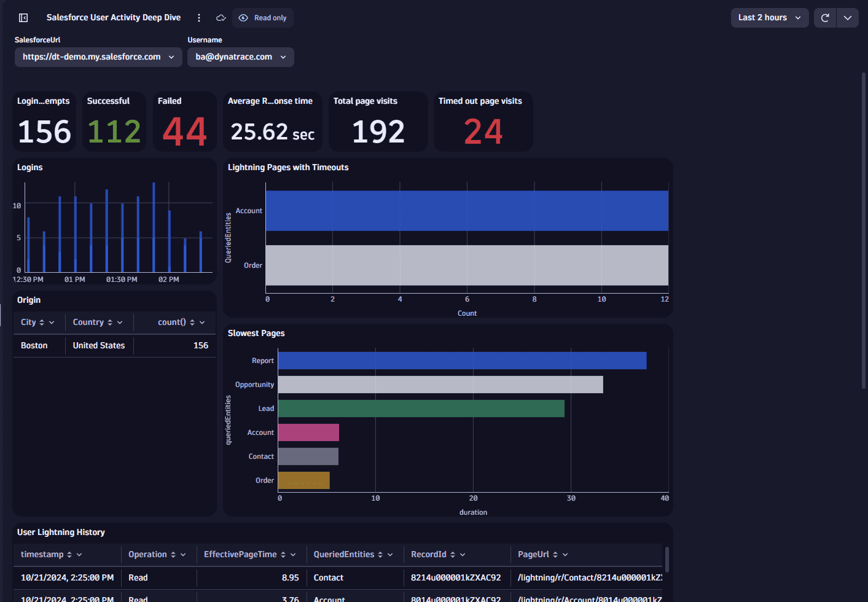The image size is (868, 602).
Task: Open the timestamp column menu chevron
Action: pos(79,555)
